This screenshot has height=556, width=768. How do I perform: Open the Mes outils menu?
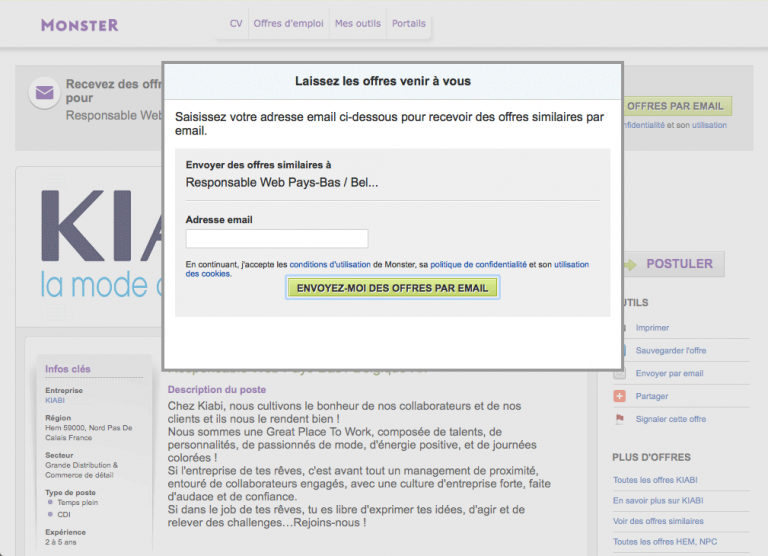point(358,24)
